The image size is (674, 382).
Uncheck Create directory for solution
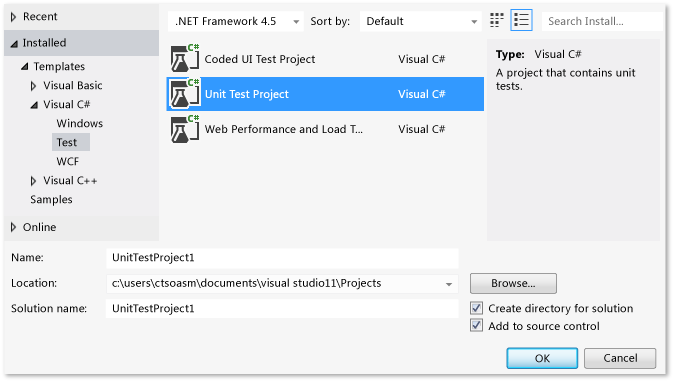click(476, 308)
